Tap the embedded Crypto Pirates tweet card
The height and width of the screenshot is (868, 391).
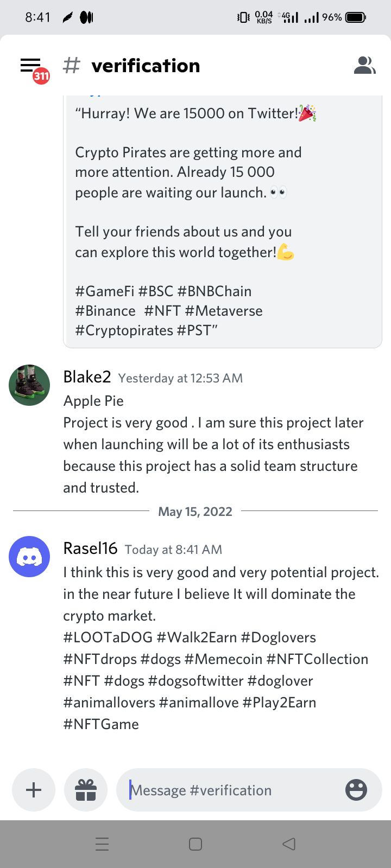[x=223, y=221]
